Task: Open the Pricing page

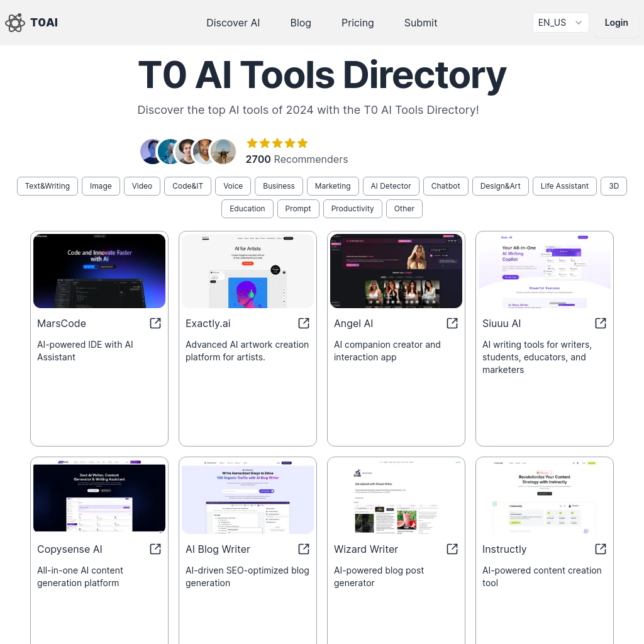Action: (358, 23)
